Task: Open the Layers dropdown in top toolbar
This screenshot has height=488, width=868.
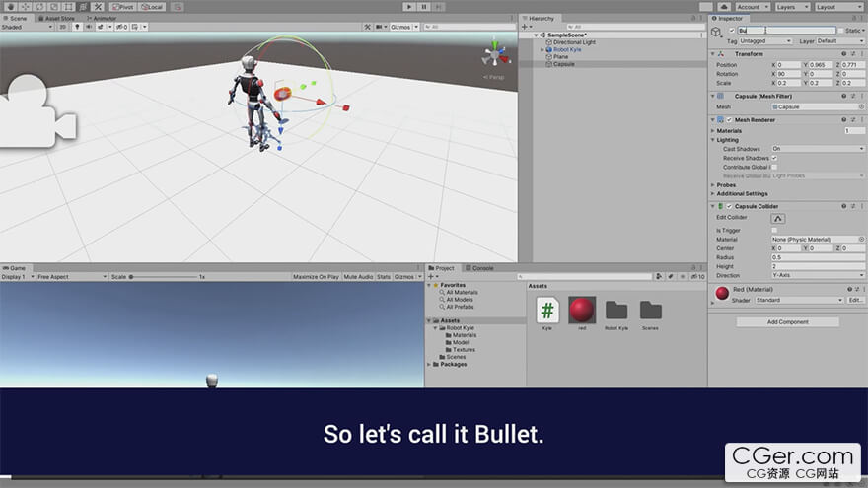Action: click(791, 7)
